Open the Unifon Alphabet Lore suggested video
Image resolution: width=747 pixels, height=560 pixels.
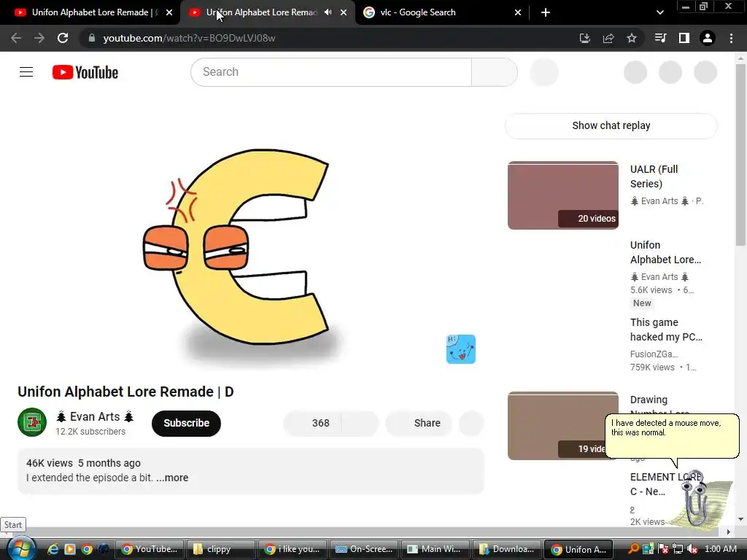pos(665,252)
